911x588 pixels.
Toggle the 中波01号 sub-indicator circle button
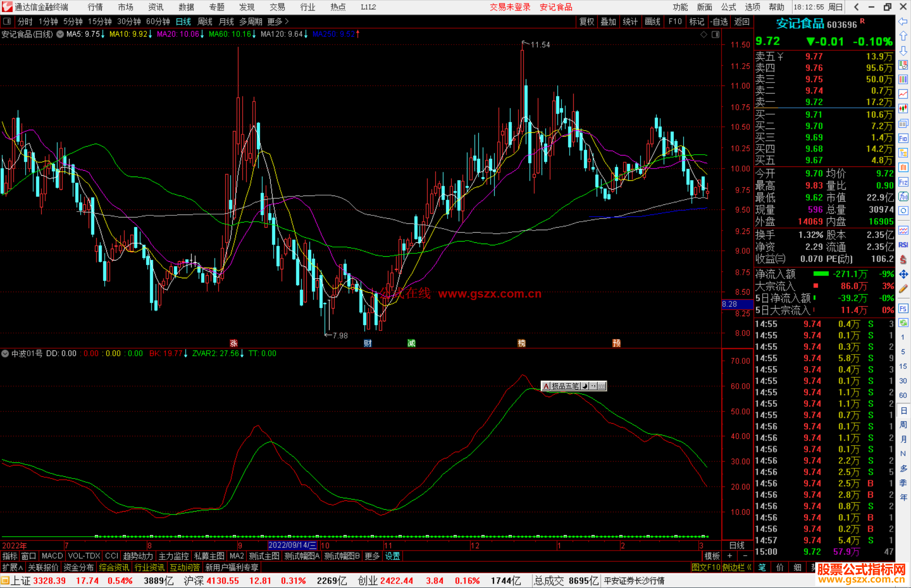[5, 354]
